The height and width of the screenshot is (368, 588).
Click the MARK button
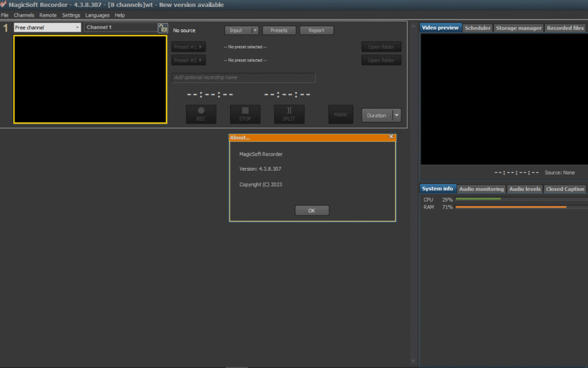(x=341, y=114)
